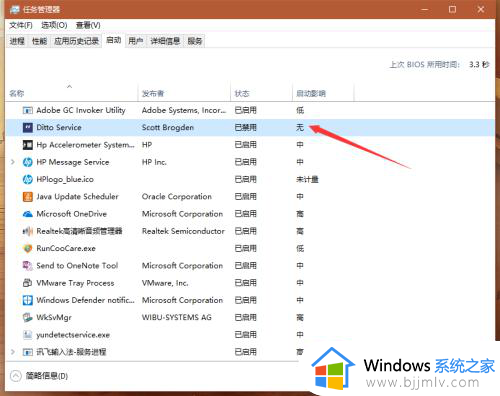Switch to the 性能 tab
This screenshot has width=500, height=396.
click(39, 41)
